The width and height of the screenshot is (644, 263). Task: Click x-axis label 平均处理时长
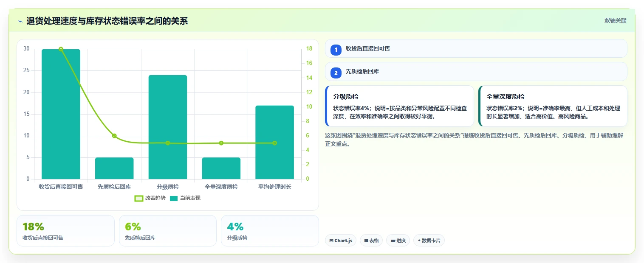(x=275, y=187)
